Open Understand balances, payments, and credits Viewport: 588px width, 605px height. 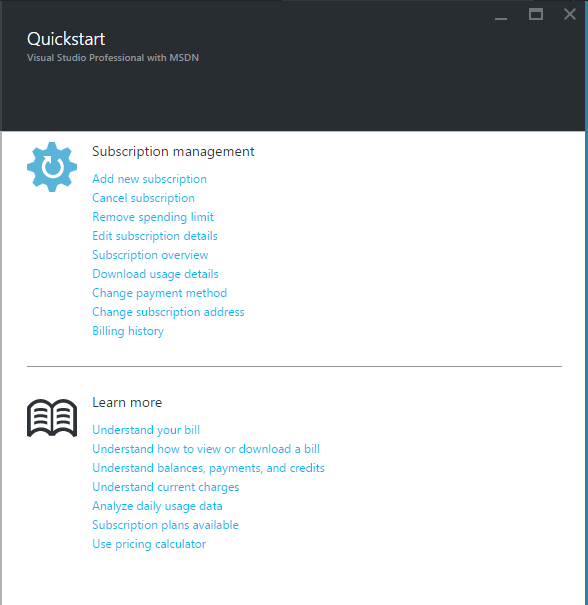208,468
